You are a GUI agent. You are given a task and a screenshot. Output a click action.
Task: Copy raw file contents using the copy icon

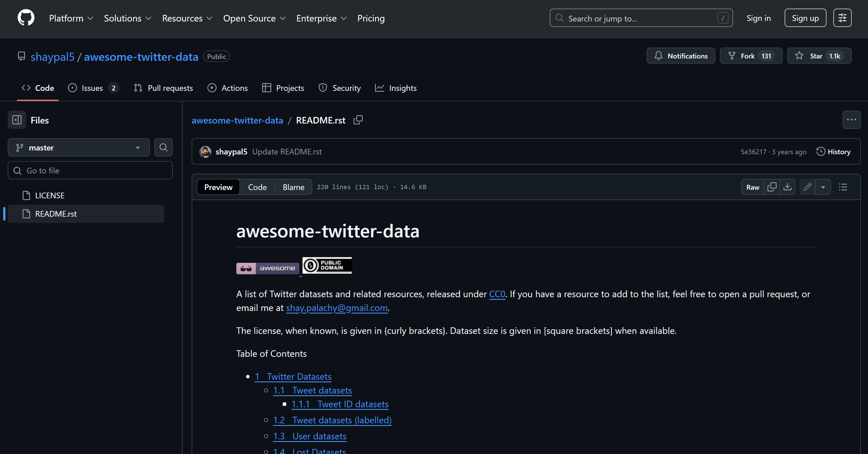point(772,187)
